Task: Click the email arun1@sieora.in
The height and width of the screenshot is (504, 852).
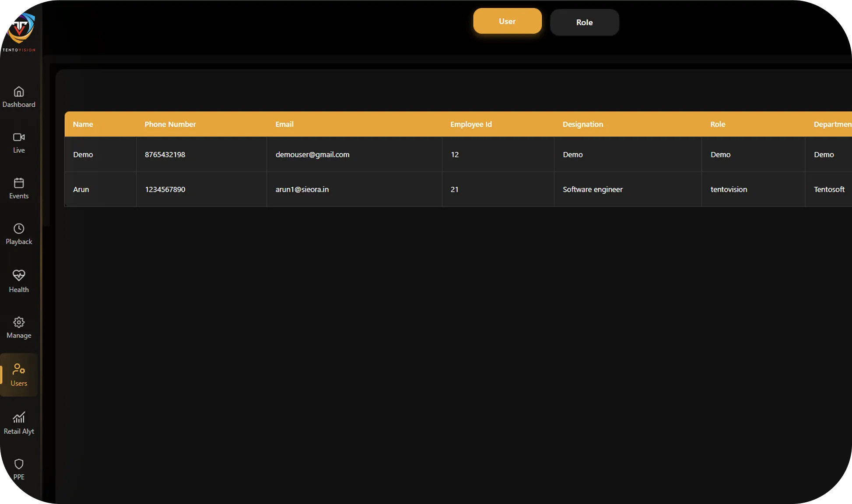Action: 302,189
